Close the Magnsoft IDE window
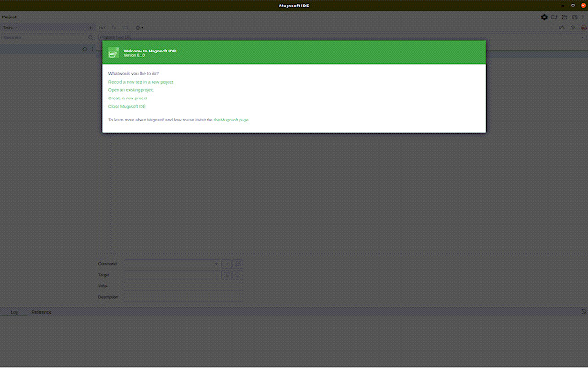This screenshot has height=368, width=588. (x=583, y=6)
